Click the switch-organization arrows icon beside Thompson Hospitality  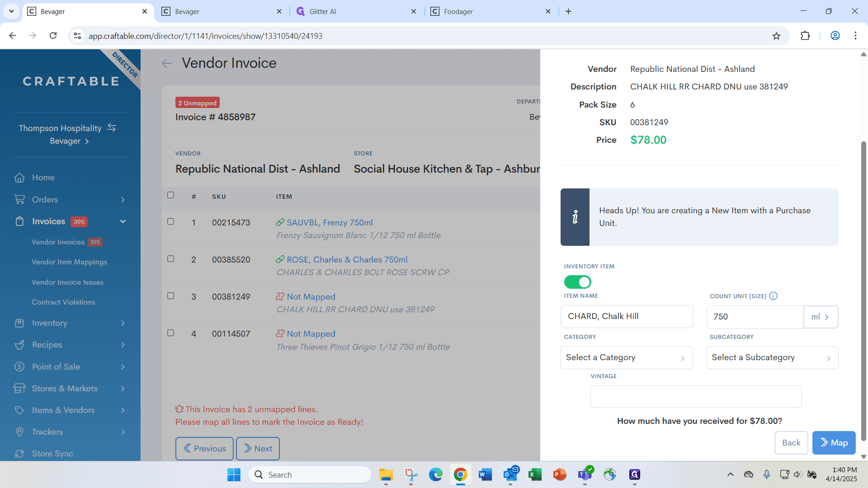pyautogui.click(x=112, y=128)
